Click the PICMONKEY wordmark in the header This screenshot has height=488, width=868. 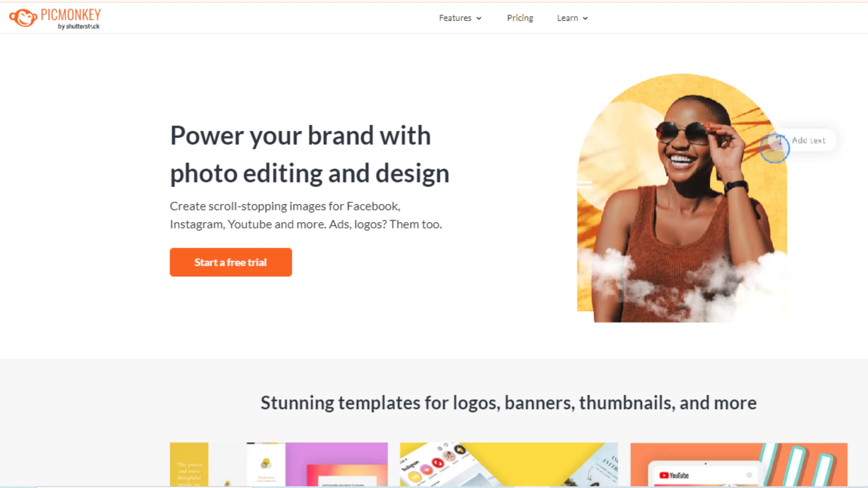pos(71,15)
